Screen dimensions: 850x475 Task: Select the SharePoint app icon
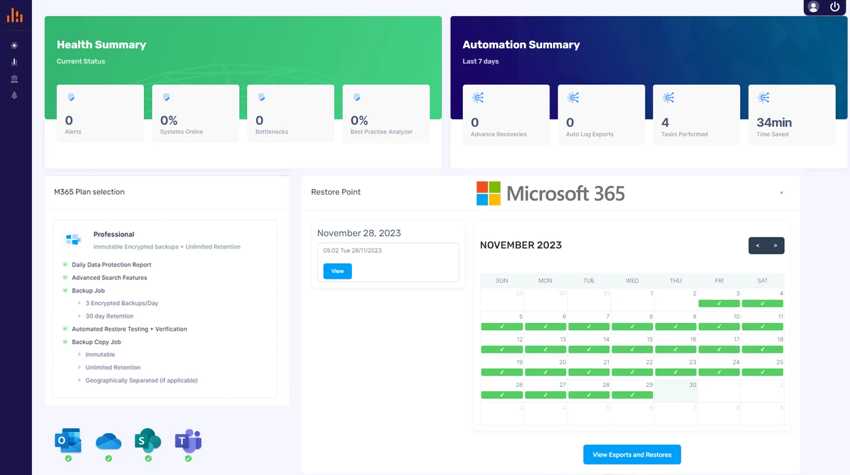point(148,440)
